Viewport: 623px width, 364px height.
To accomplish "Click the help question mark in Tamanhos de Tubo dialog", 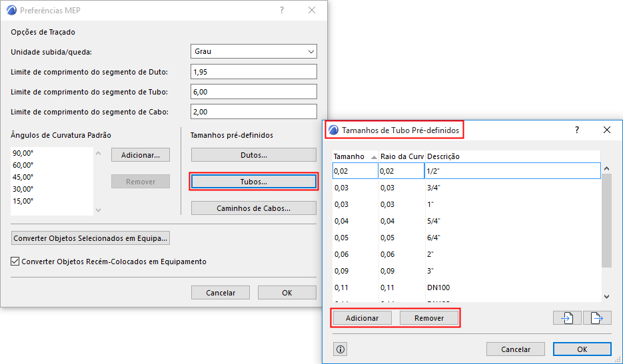I will tap(577, 130).
